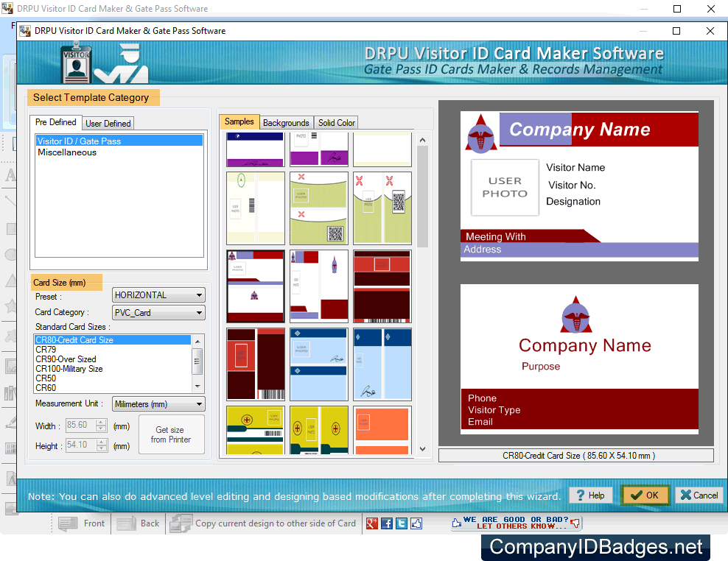Switch to the User Defined tab
The width and height of the screenshot is (728, 561).
point(108,124)
